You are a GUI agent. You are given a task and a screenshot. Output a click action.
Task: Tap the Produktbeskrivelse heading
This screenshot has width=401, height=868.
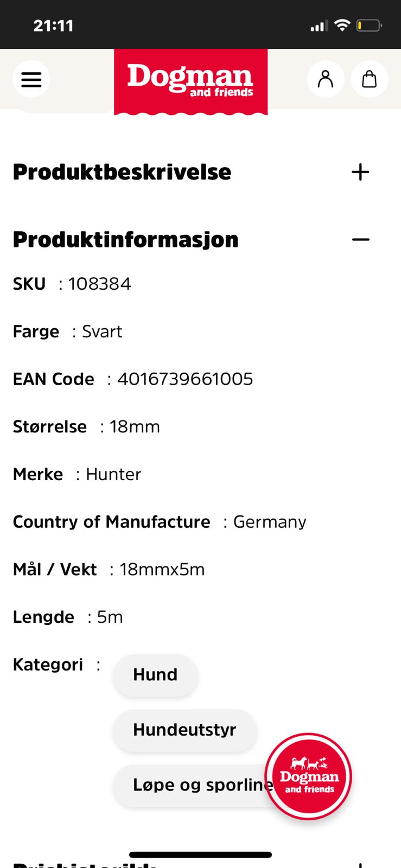point(122,173)
